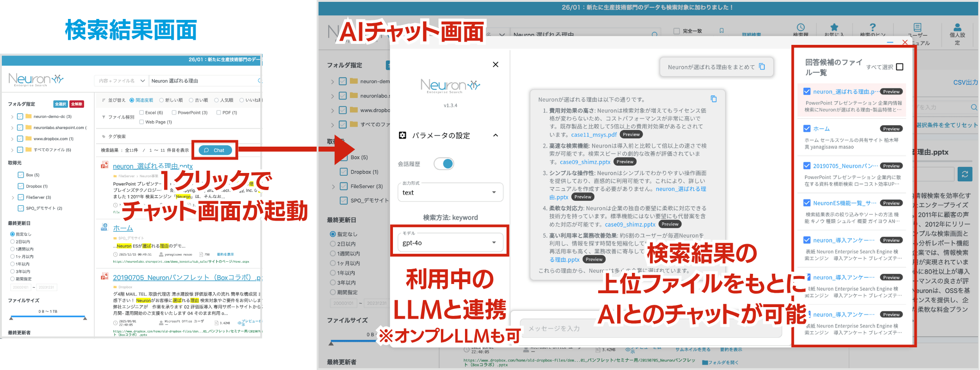This screenshot has width=980, height=370.
Task: Open 検索履歴 clock icon in header
Action: pyautogui.click(x=801, y=27)
